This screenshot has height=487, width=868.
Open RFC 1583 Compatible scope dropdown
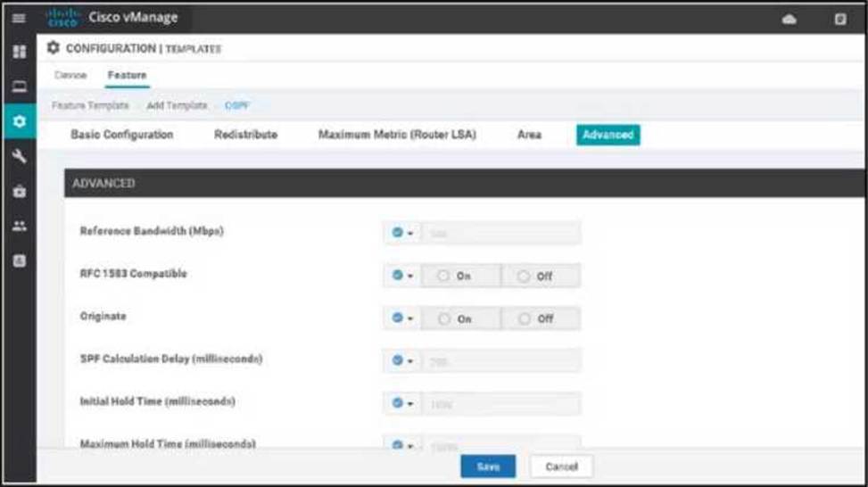[402, 275]
